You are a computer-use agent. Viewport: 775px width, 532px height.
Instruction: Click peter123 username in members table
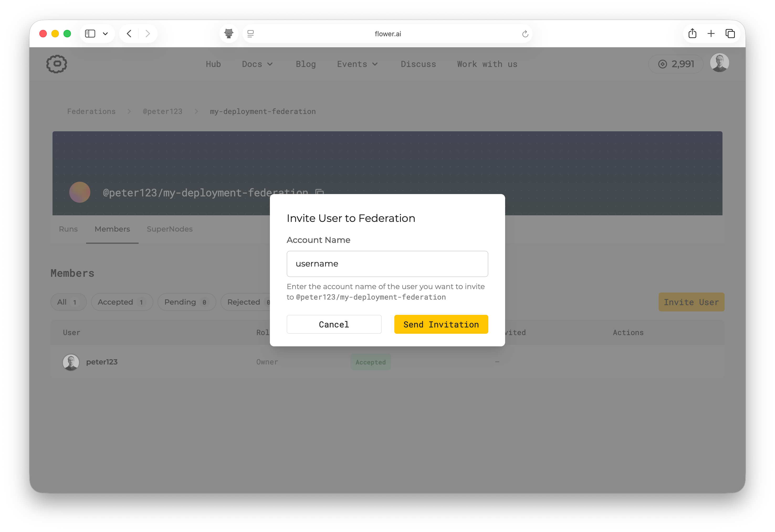pyautogui.click(x=102, y=362)
